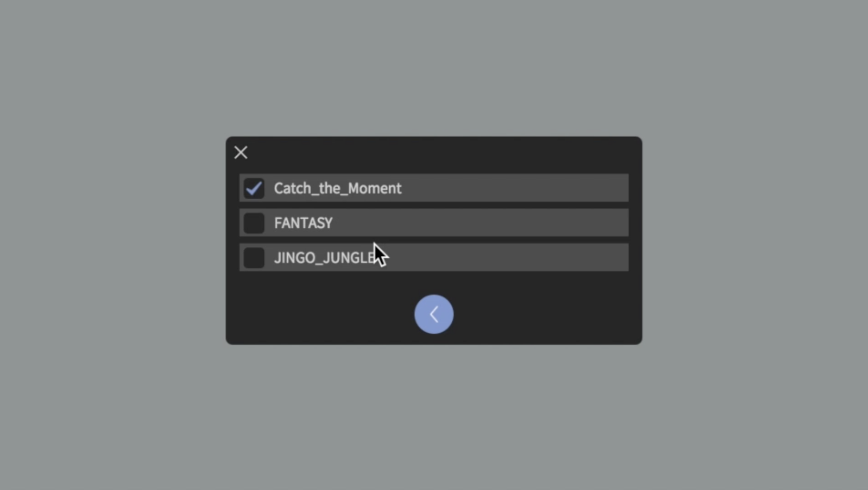Click the Catch_the_Moment label text
This screenshot has width=868, height=490.
[x=337, y=188]
